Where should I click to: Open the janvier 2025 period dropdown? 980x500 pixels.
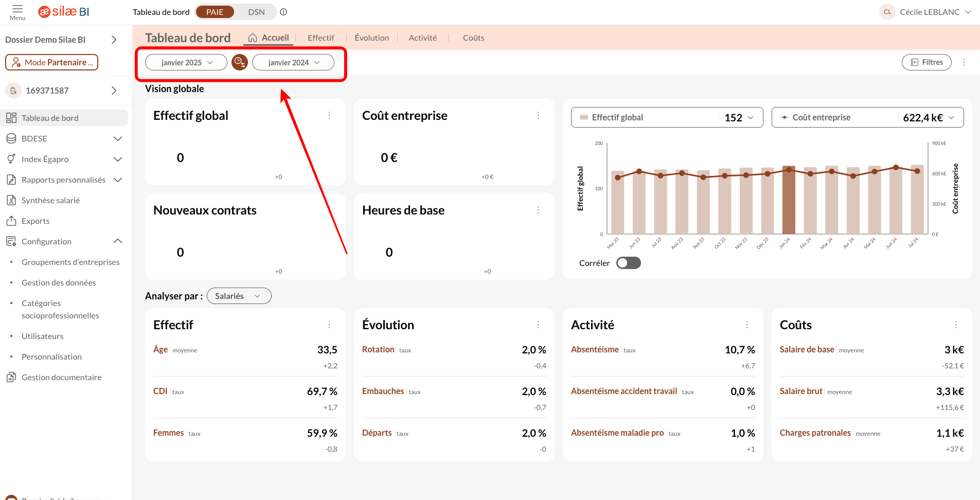pyautogui.click(x=186, y=62)
